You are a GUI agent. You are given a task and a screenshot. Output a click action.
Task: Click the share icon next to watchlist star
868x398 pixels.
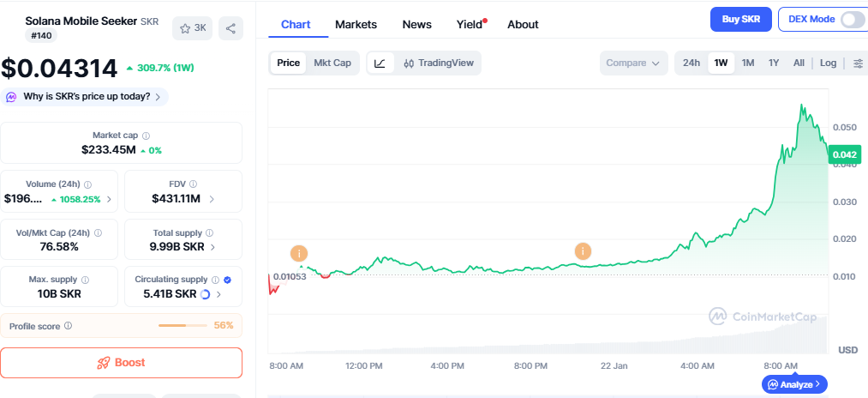[230, 28]
